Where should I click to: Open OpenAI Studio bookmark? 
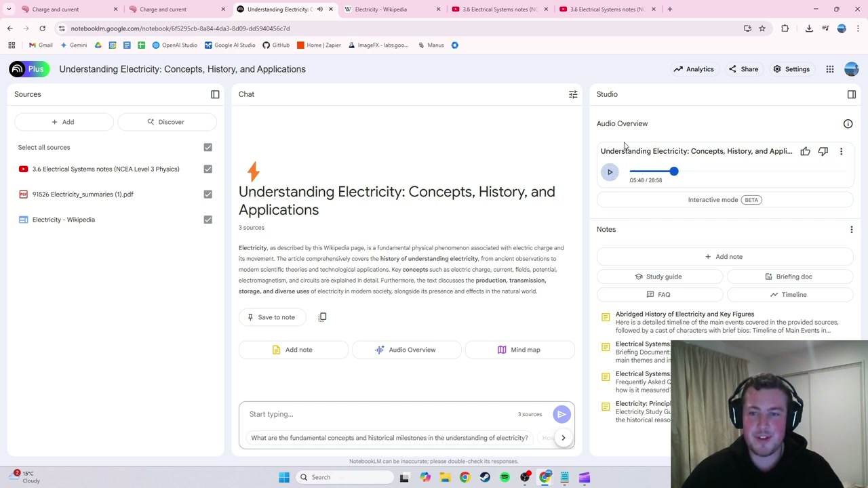tap(175, 45)
